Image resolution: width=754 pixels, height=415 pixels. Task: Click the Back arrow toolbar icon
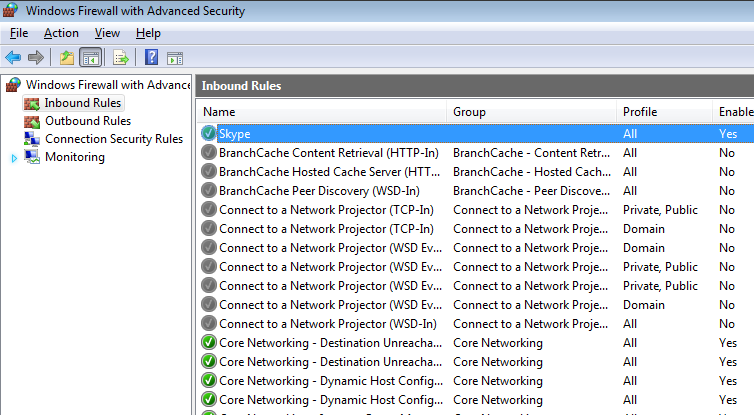point(13,57)
